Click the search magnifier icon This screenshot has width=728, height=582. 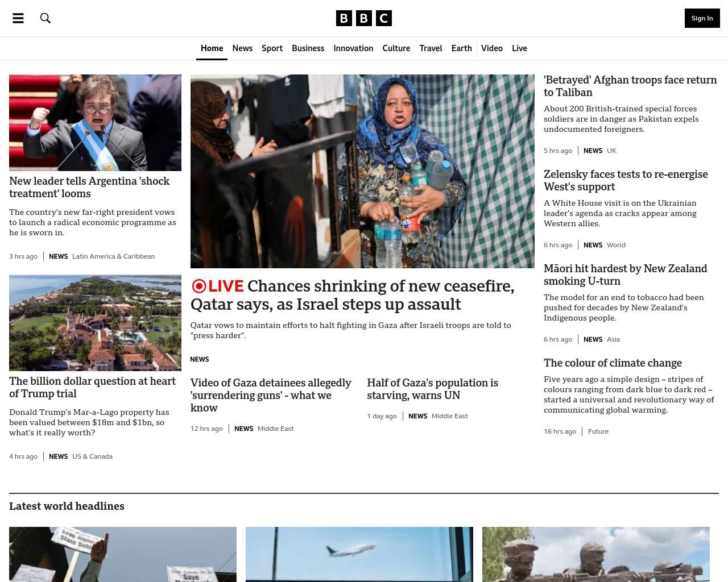click(45, 18)
